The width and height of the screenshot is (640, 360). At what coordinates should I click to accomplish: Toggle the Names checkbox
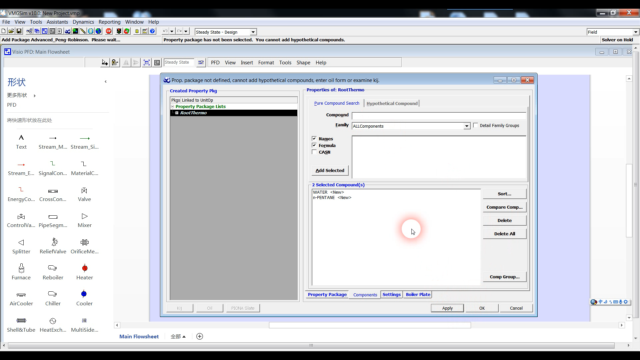click(x=314, y=138)
